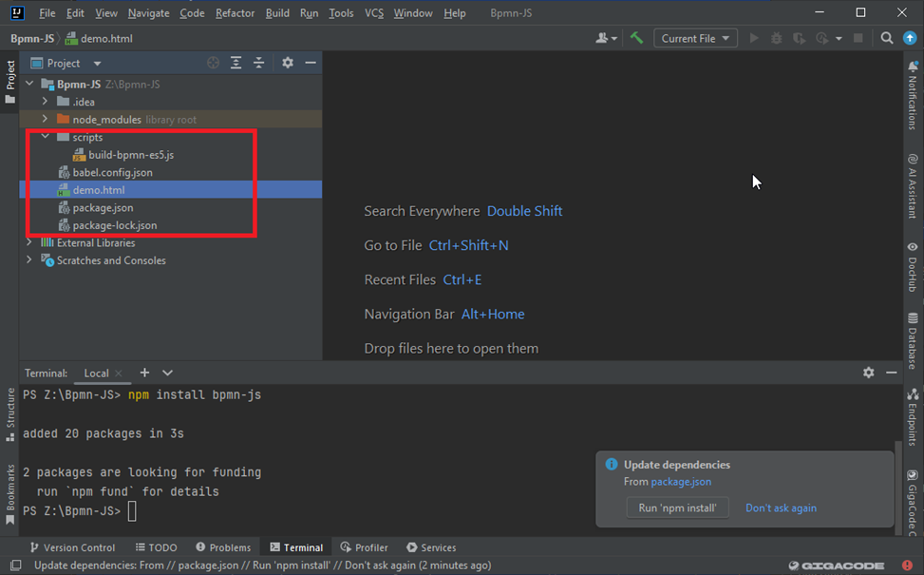Click Run with Coverage icon
The image size is (924, 575).
click(x=799, y=38)
